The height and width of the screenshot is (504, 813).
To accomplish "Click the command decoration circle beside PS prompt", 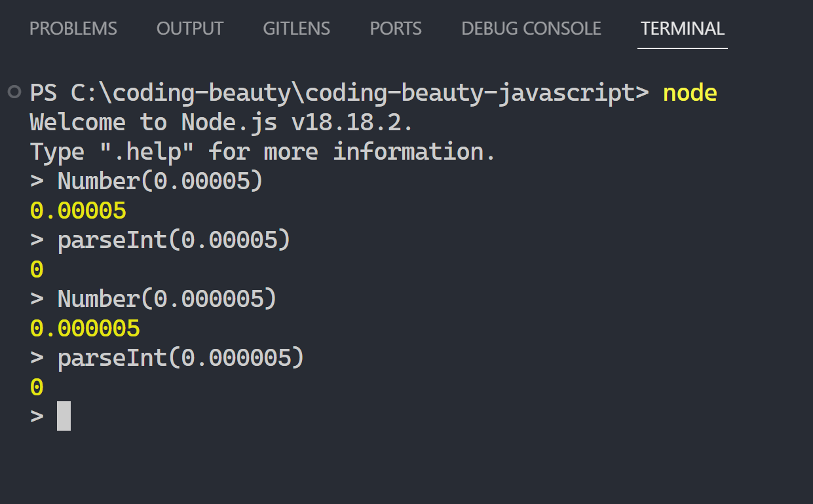I will [14, 92].
